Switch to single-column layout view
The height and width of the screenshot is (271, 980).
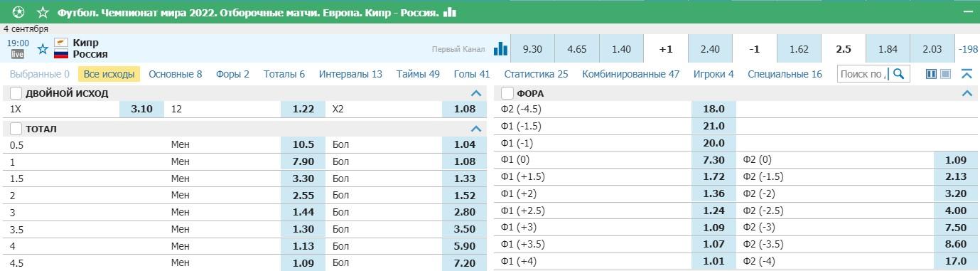click(x=945, y=74)
